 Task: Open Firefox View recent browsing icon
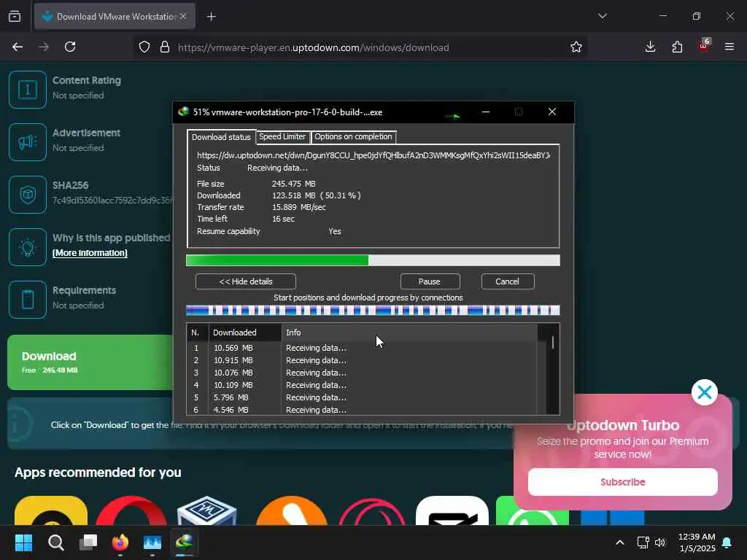click(x=15, y=16)
